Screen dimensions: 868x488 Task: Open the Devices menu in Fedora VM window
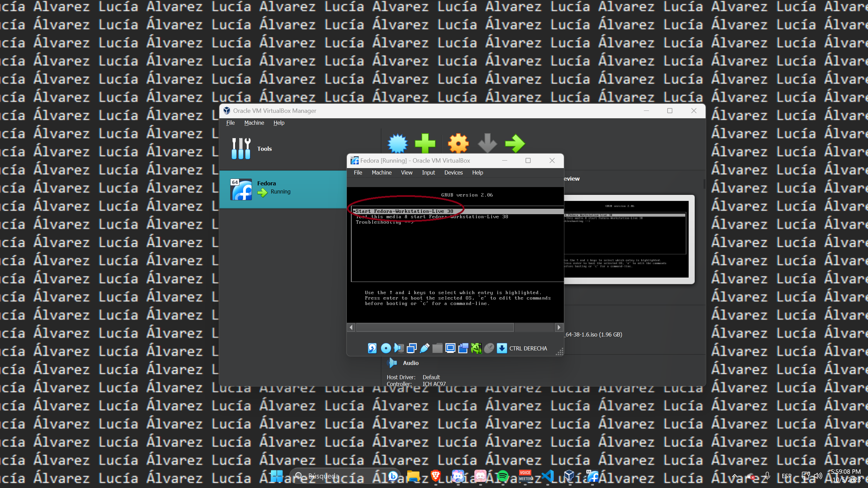click(x=453, y=172)
